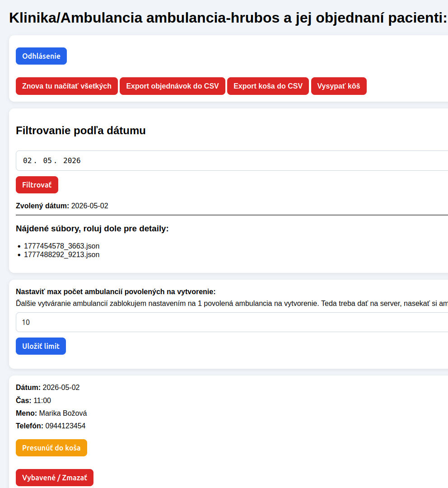This screenshot has width=448, height=488.
Task: Click the "Filtrovanie podľa dátumu" heading
Action: [81, 131]
